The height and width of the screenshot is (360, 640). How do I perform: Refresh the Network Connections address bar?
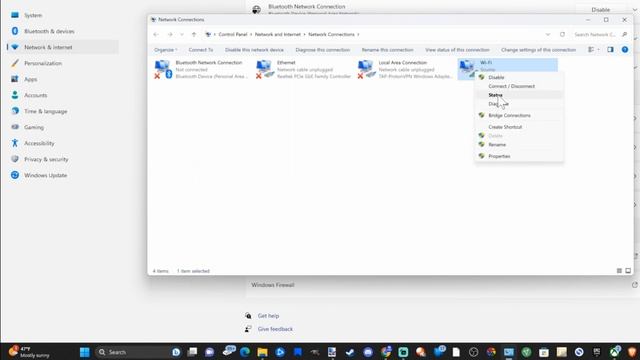[x=562, y=34]
